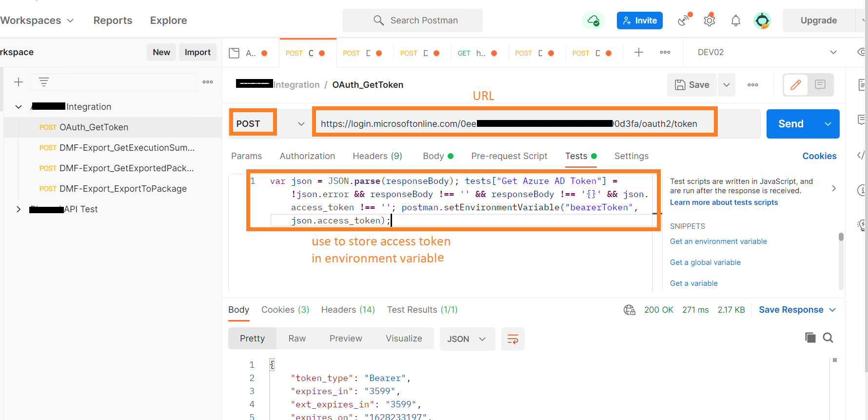Viewport: 868px width, 420px height.
Task: Open response Cookies (3) tab
Action: click(285, 310)
